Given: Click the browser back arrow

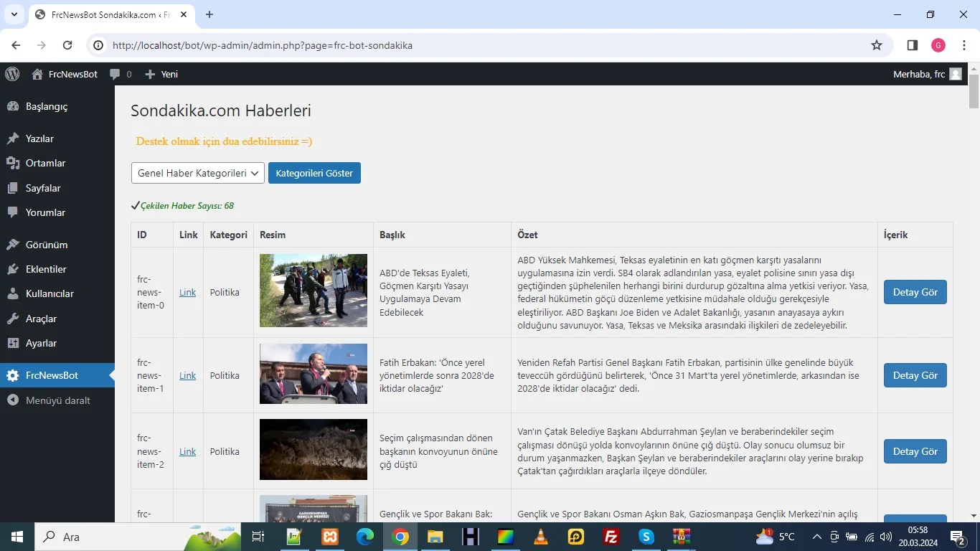Looking at the screenshot, I should pos(16,45).
